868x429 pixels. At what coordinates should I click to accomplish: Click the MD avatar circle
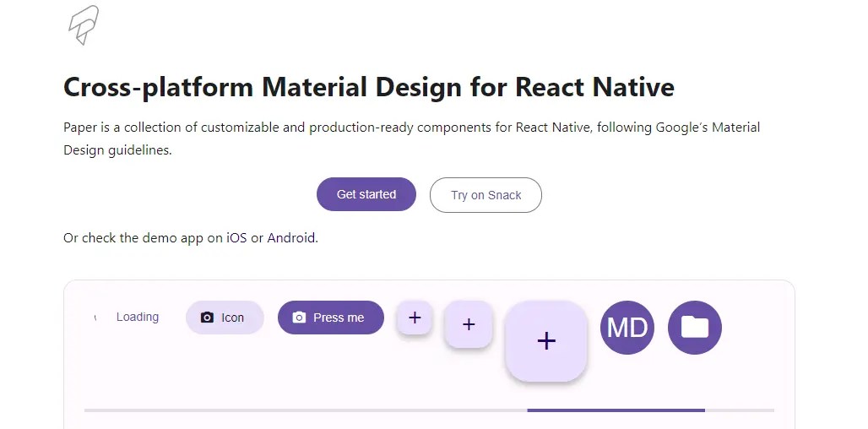point(627,328)
